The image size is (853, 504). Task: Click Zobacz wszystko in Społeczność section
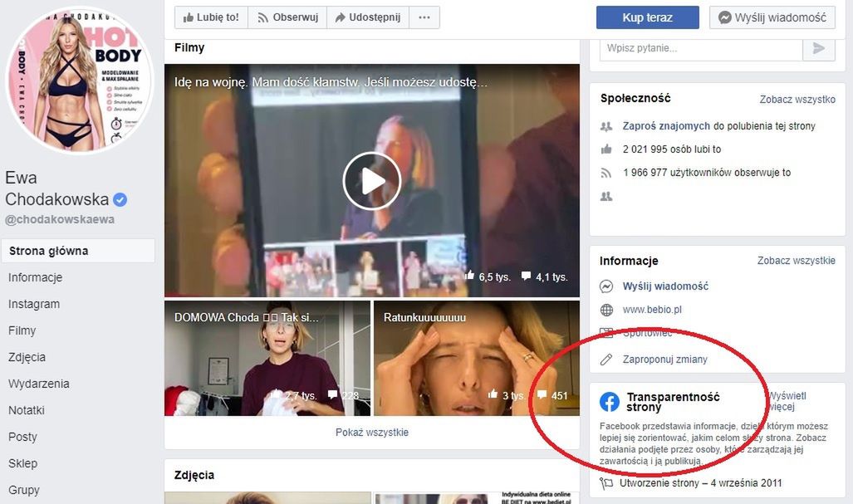pyautogui.click(x=797, y=100)
